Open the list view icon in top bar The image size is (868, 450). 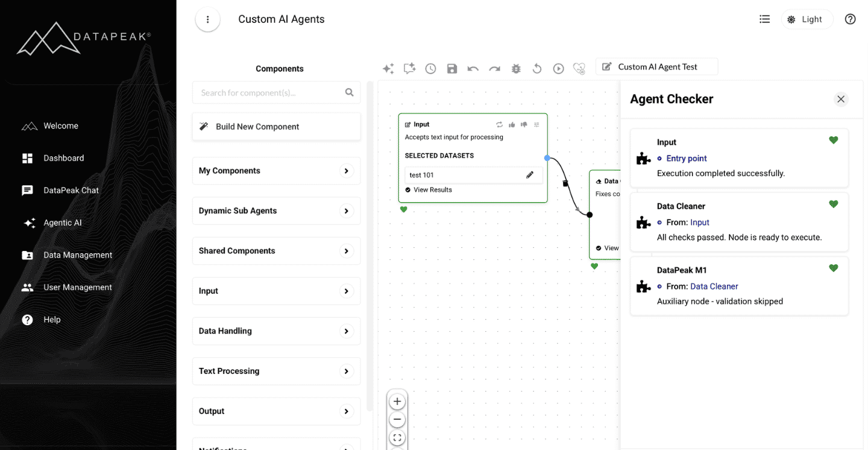click(x=764, y=19)
